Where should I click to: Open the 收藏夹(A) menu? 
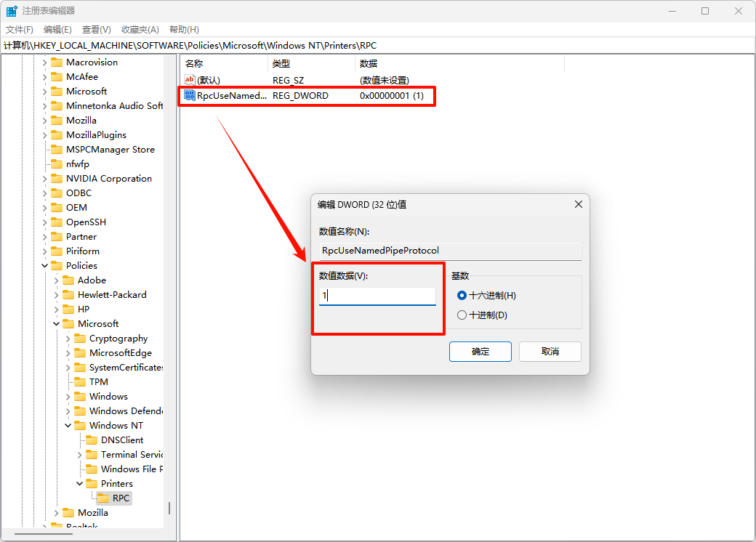click(140, 30)
